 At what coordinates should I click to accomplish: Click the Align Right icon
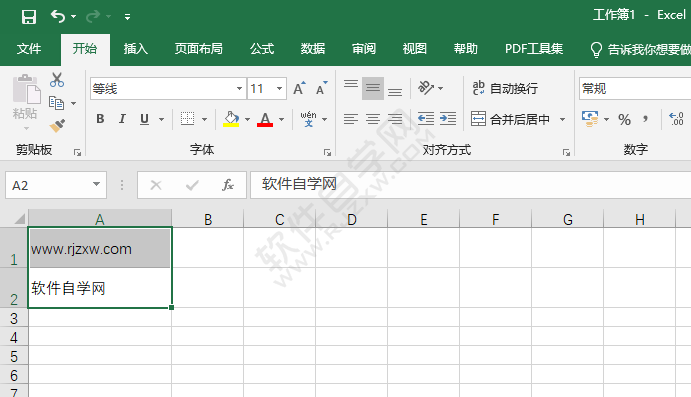pos(395,119)
